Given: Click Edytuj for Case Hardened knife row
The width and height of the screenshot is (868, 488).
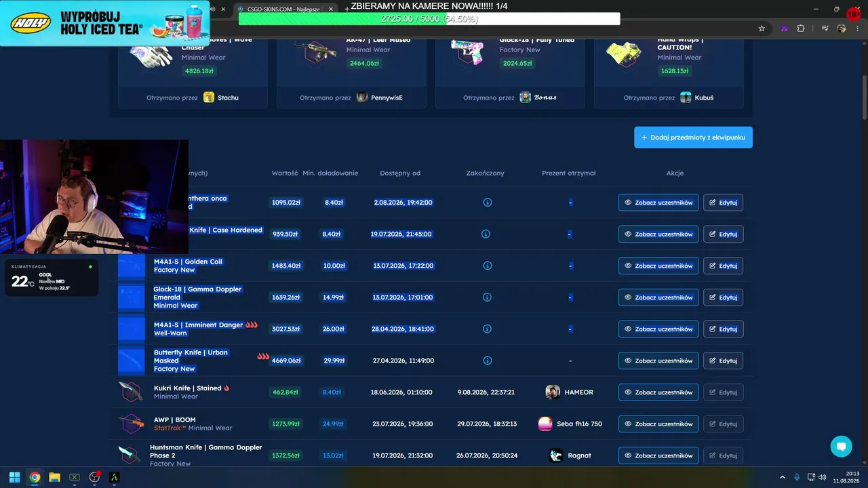Looking at the screenshot, I should click(x=724, y=234).
